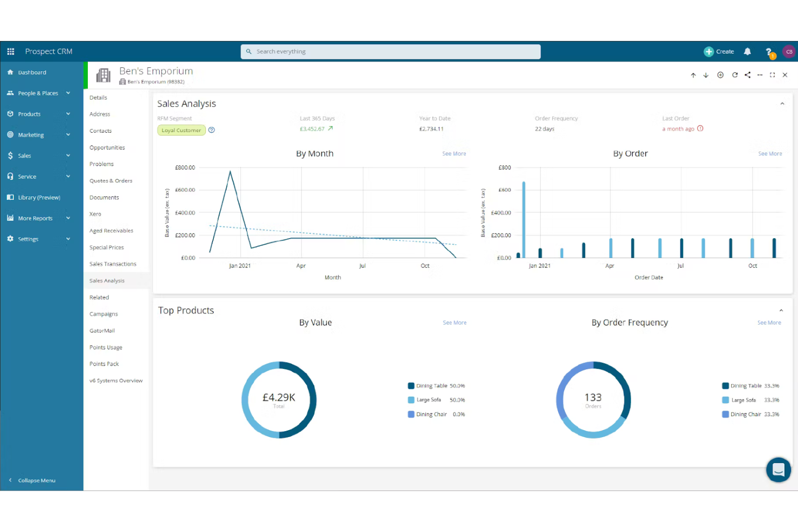Open the notifications bell
Screen dimensions: 798x532
[747, 52]
